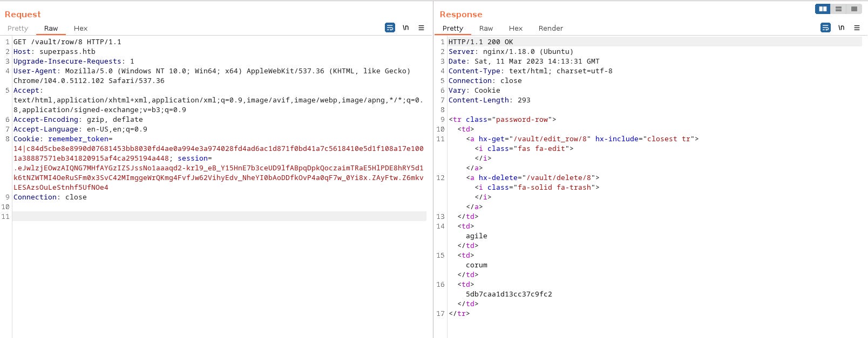Screen dimensions: 868x338
Task: Click the 'Vary: Cookie' response header
Action: point(474,91)
